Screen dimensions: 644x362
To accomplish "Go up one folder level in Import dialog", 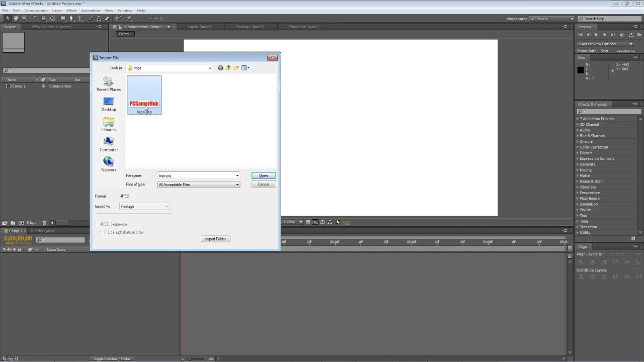I will click(228, 68).
